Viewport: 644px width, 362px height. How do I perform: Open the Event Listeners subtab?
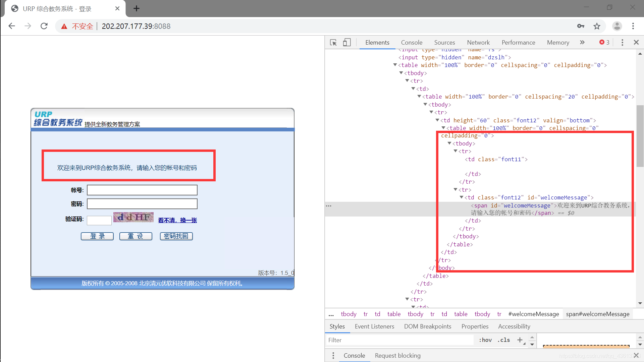coord(374,326)
